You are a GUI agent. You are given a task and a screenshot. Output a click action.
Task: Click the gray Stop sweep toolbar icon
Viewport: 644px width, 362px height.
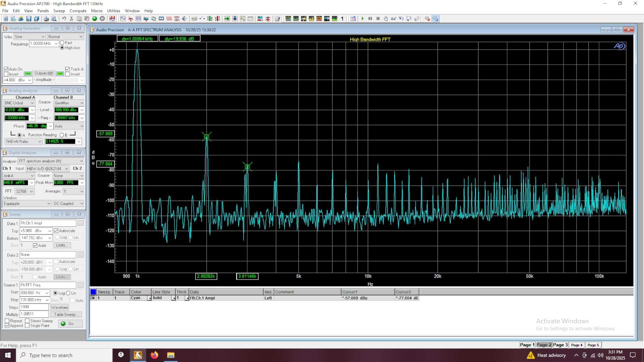point(102,19)
